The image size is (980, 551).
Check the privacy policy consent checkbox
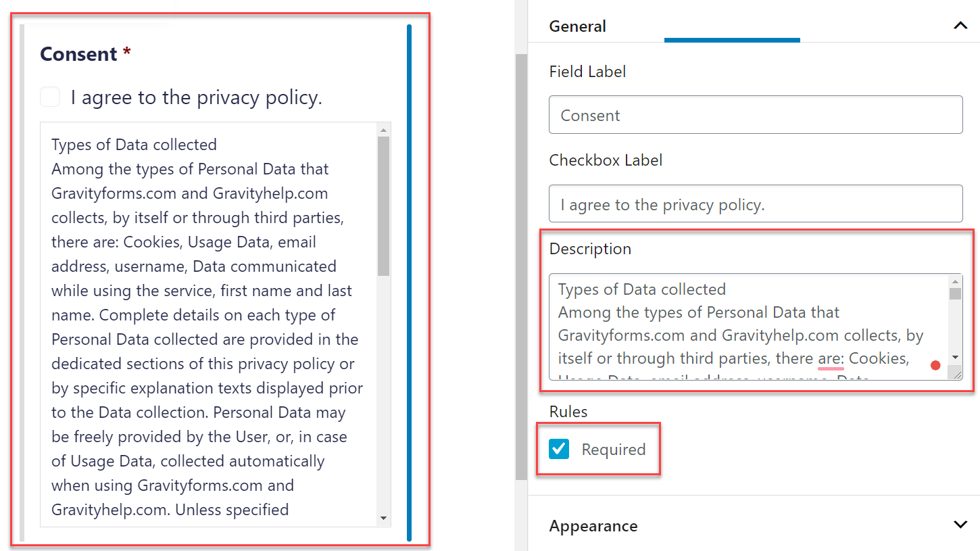click(50, 97)
